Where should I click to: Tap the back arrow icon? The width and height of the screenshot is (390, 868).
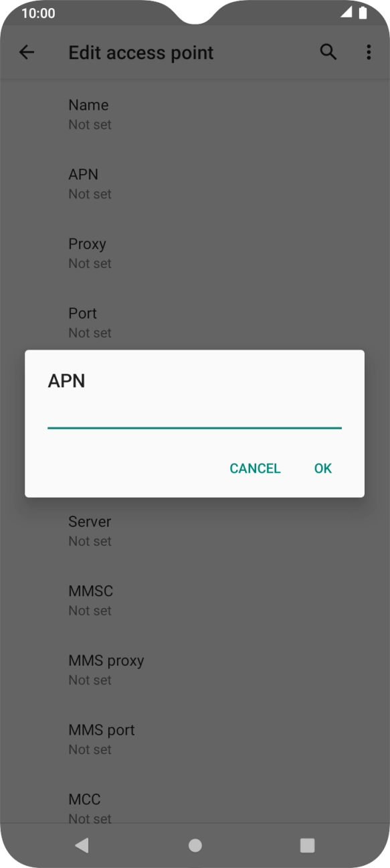27,52
